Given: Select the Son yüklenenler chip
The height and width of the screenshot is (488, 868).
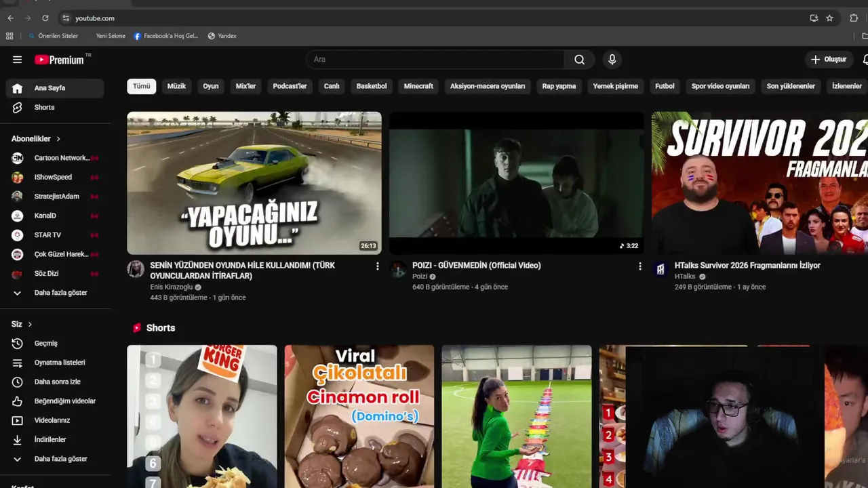Looking at the screenshot, I should click(x=791, y=86).
